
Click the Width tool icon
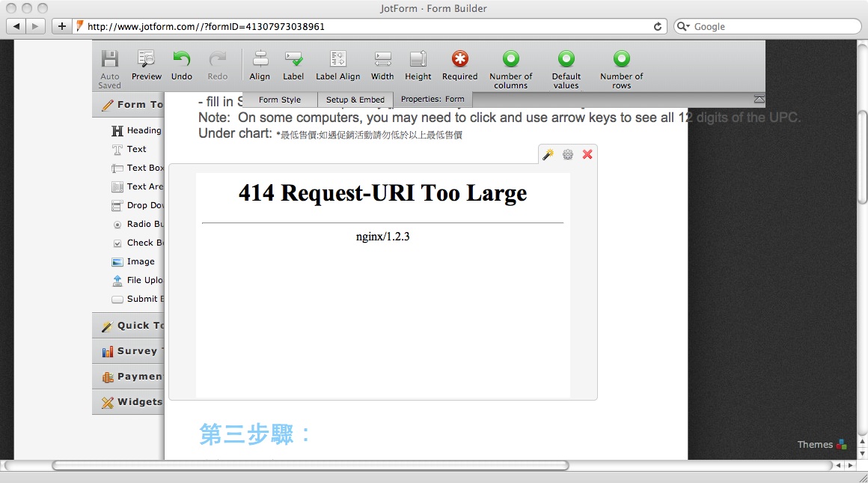(x=382, y=60)
